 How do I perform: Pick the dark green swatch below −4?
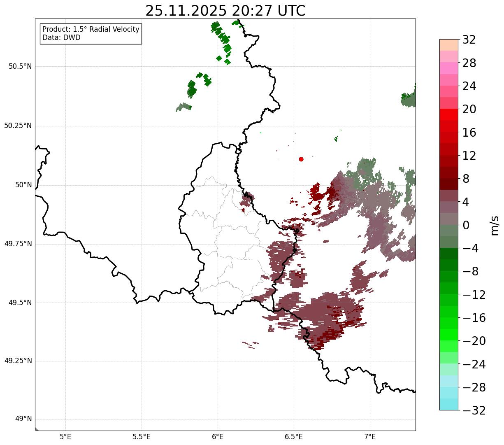[449, 254]
